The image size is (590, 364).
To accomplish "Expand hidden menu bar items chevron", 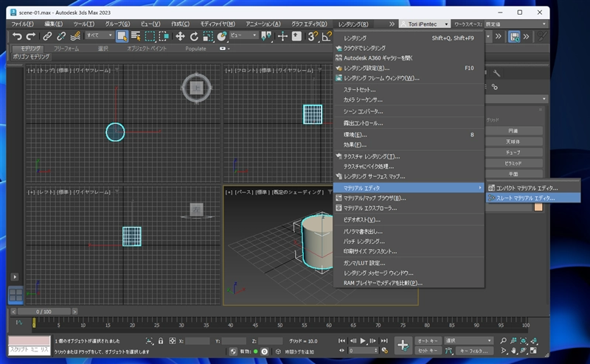I will pyautogui.click(x=392, y=24).
